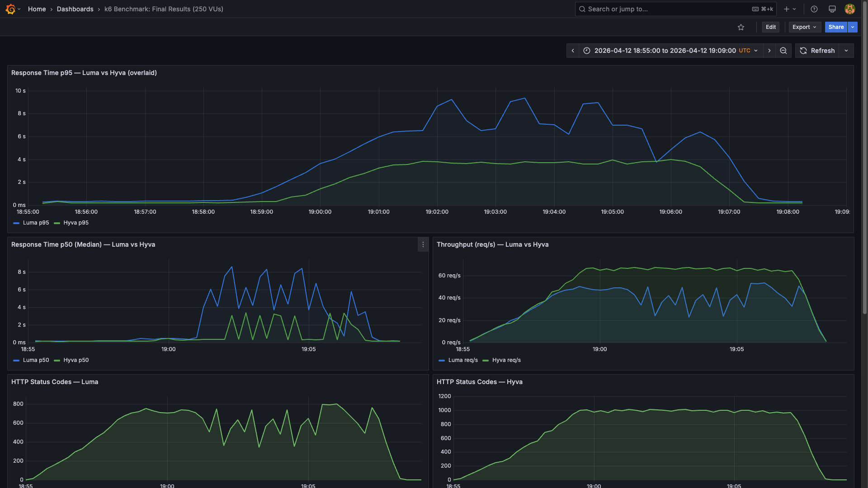The height and width of the screenshot is (488, 868).
Task: Click the zoom out time range icon
Action: tap(783, 51)
